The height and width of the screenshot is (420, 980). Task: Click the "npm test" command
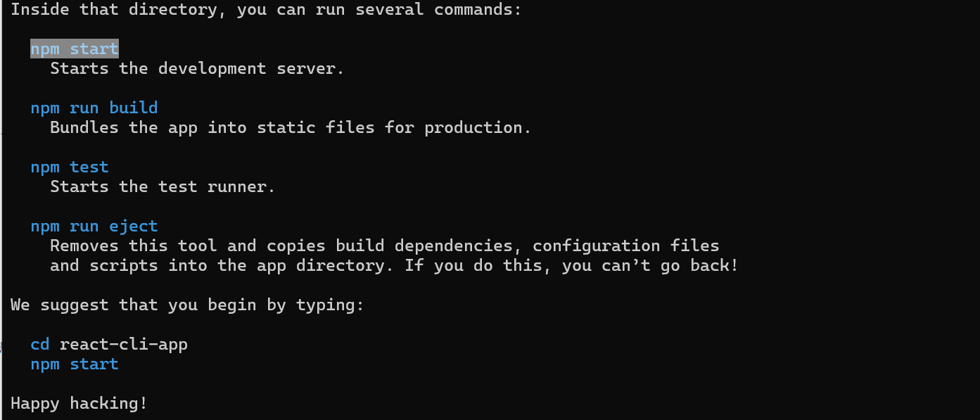(x=69, y=167)
